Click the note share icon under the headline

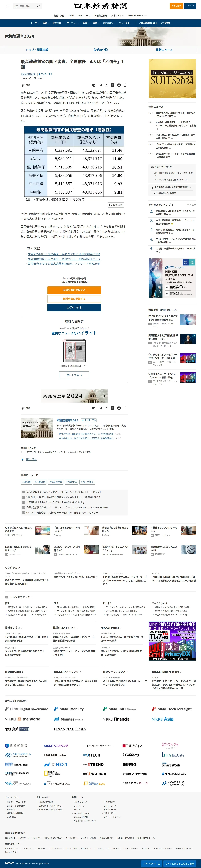[106, 85]
